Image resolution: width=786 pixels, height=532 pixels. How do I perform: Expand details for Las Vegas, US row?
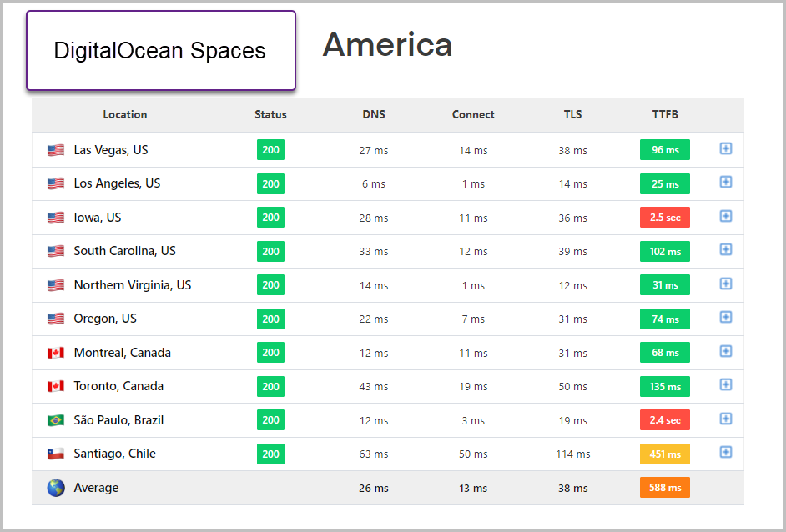tap(725, 148)
